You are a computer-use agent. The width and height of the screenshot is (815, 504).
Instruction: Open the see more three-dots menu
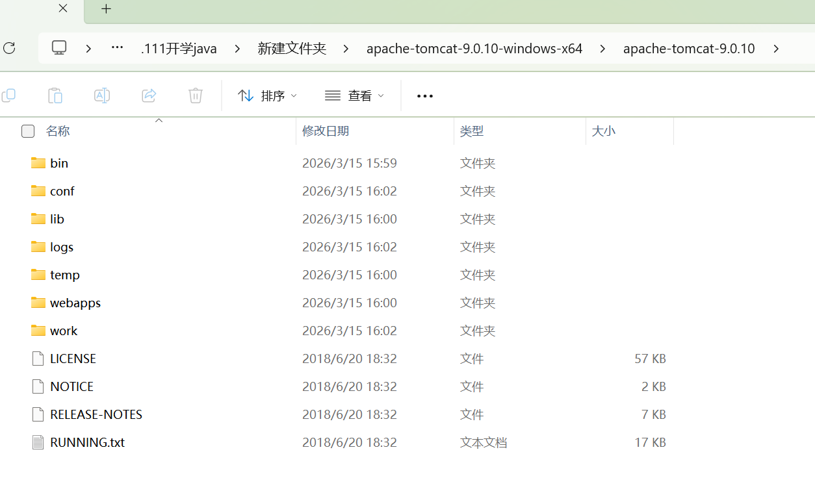coord(425,96)
